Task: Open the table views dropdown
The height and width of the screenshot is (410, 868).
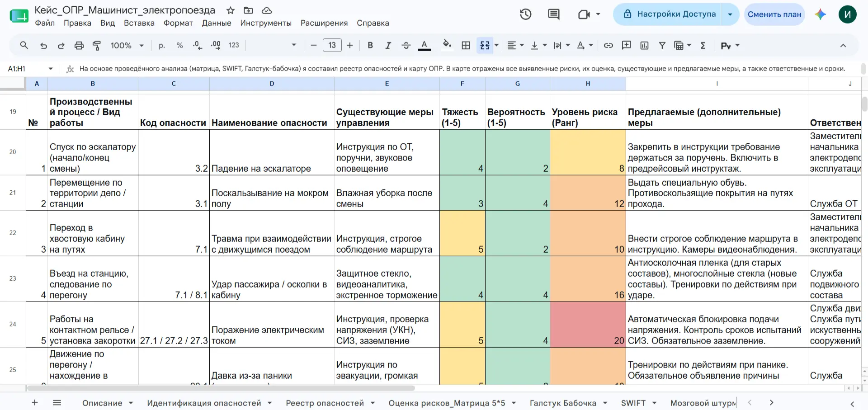Action: (683, 45)
